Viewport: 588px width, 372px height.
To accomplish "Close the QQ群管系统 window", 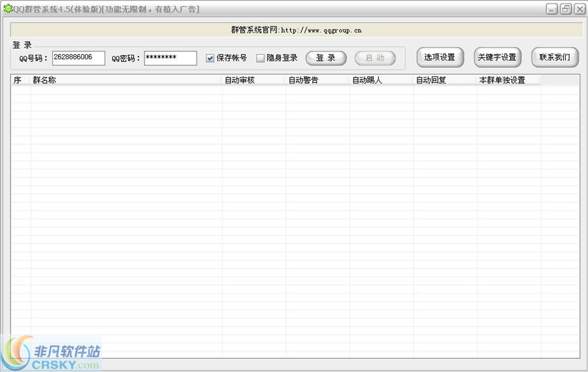I will pos(580,9).
